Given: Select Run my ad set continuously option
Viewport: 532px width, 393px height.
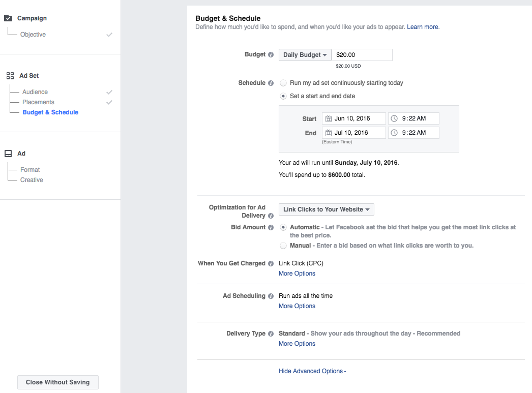Looking at the screenshot, I should (283, 83).
